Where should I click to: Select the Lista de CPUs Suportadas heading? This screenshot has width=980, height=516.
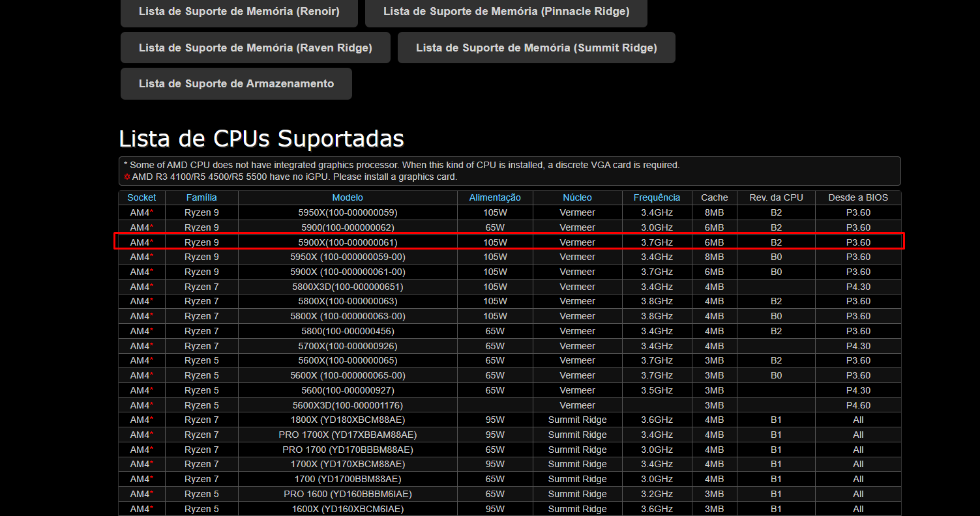coord(261,139)
